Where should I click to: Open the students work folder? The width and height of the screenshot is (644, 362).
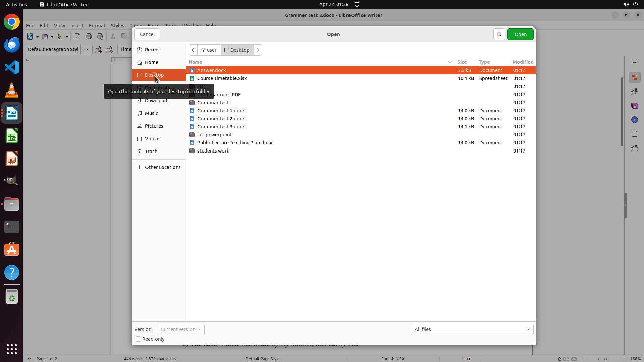(x=213, y=151)
